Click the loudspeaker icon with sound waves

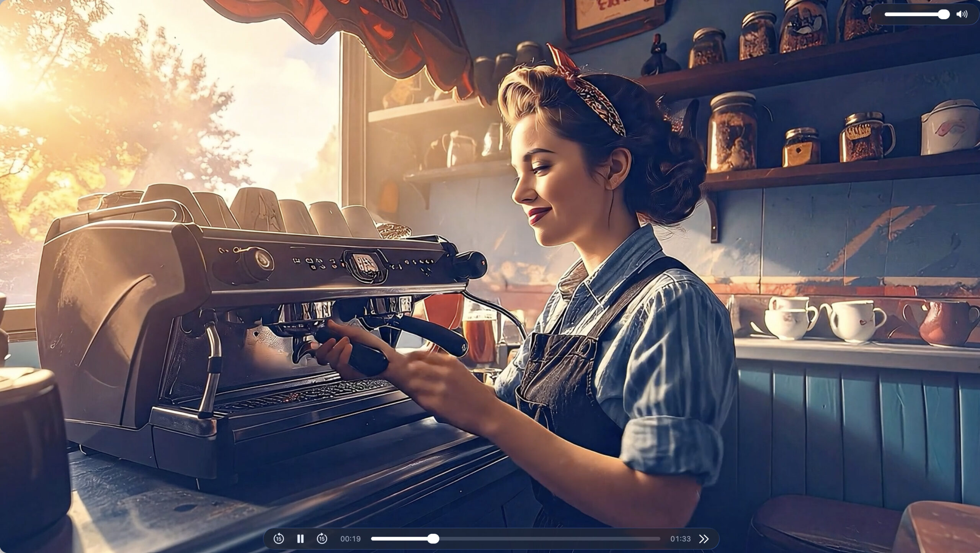click(x=962, y=15)
